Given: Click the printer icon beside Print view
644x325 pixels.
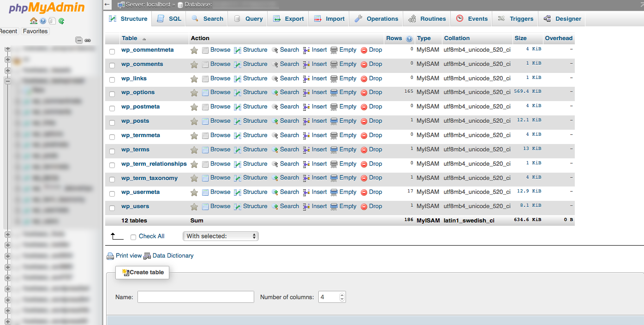Looking at the screenshot, I should pyautogui.click(x=110, y=256).
